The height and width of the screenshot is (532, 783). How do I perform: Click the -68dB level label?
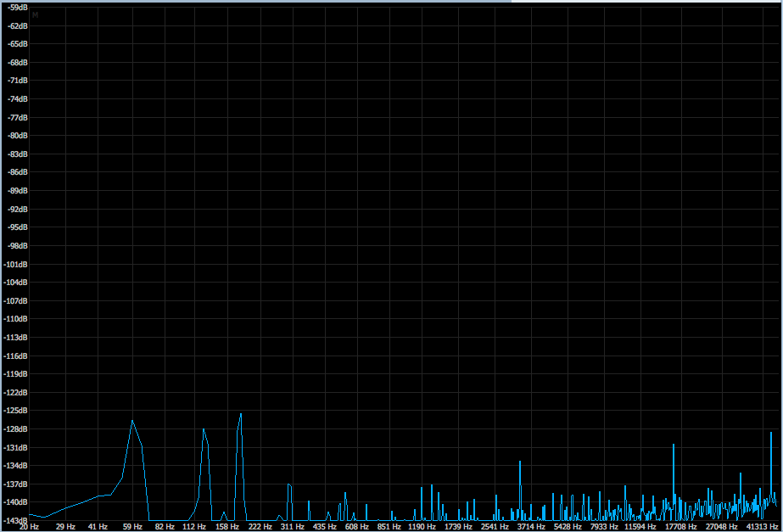(x=18, y=63)
